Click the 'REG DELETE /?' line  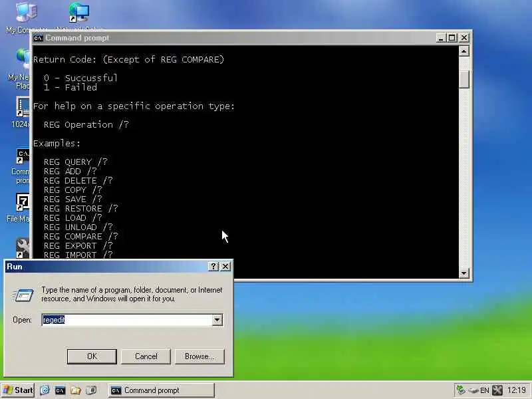coord(78,180)
